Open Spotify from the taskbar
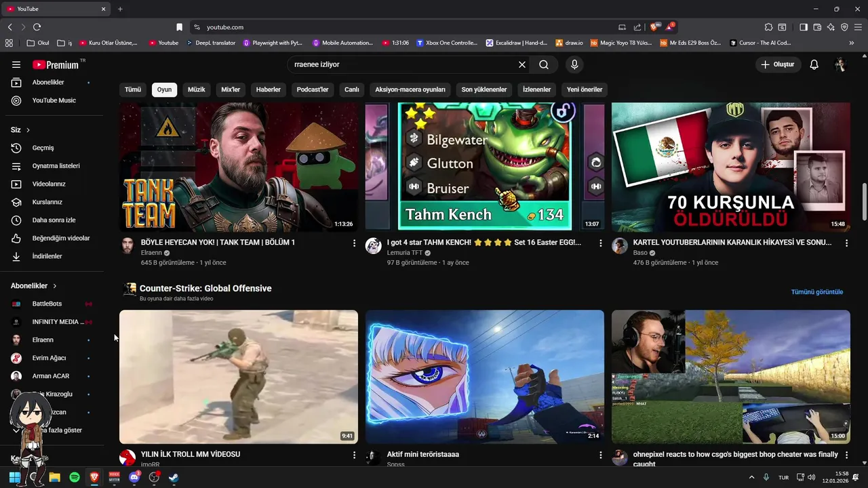Screen dimensions: 868x488 click(75, 477)
